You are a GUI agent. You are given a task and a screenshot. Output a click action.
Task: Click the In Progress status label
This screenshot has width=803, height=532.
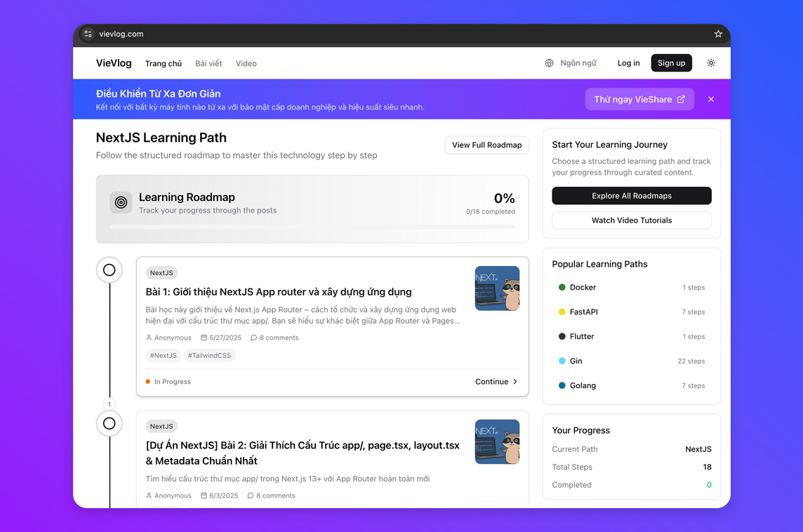(173, 382)
